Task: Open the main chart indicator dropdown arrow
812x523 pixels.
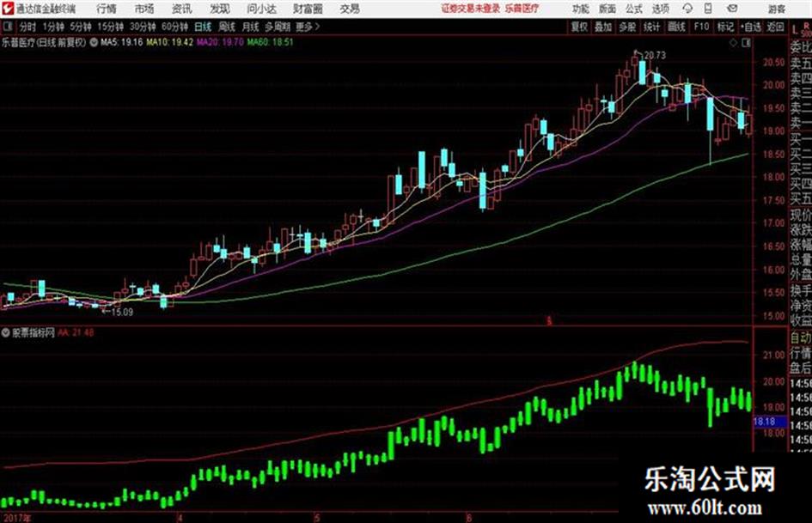Action: tap(94, 42)
